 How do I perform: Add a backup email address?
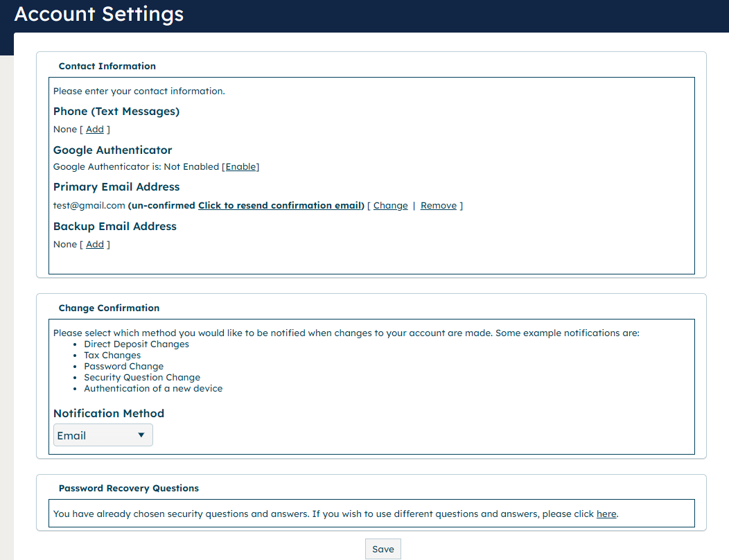[x=95, y=245]
